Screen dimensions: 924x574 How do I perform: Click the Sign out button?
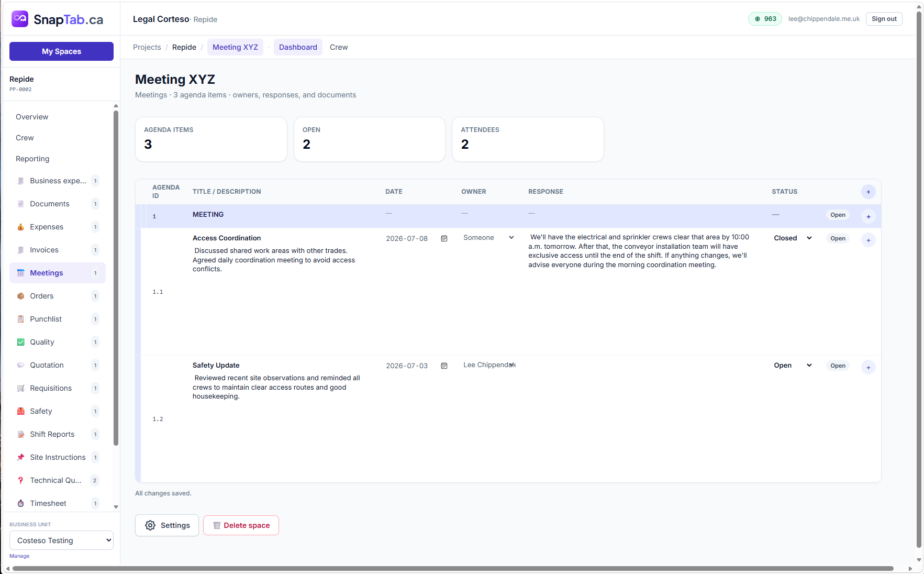point(884,19)
